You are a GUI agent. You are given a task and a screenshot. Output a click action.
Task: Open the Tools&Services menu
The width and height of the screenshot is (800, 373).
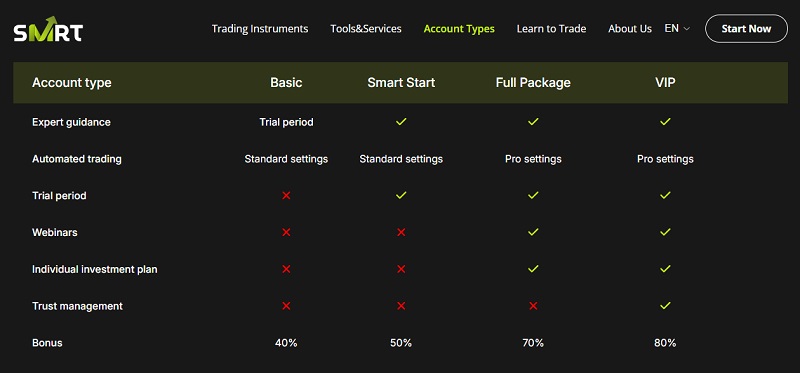366,29
